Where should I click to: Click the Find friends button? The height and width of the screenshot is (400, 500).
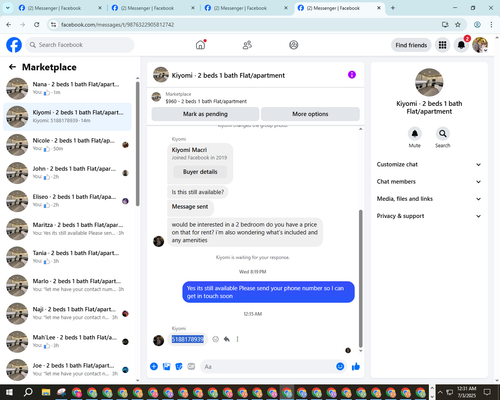click(x=411, y=45)
